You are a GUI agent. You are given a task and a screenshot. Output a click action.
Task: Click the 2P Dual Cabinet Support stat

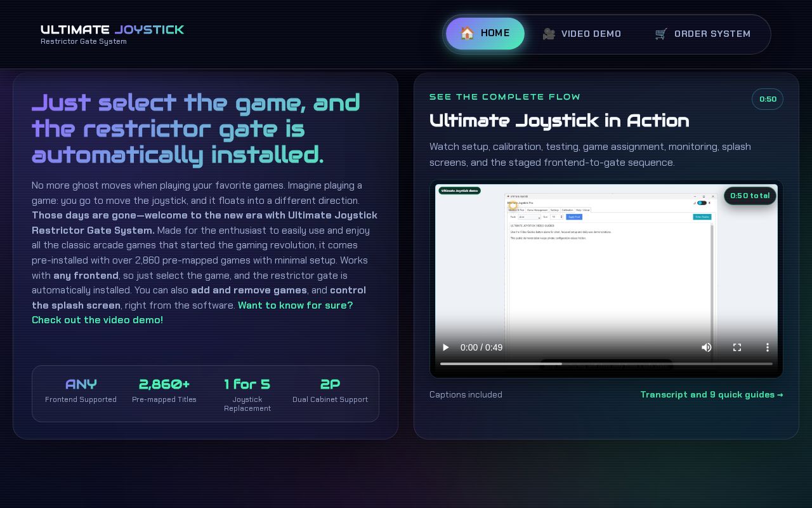331,391
